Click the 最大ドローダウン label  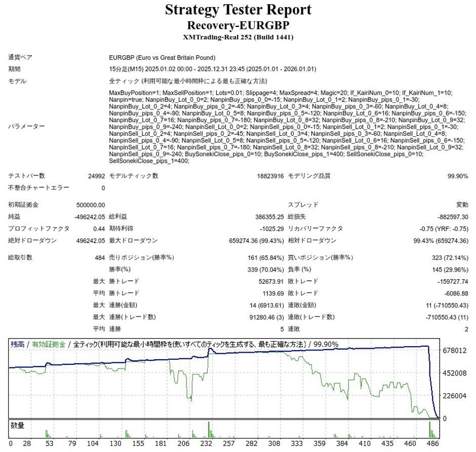tap(133, 241)
